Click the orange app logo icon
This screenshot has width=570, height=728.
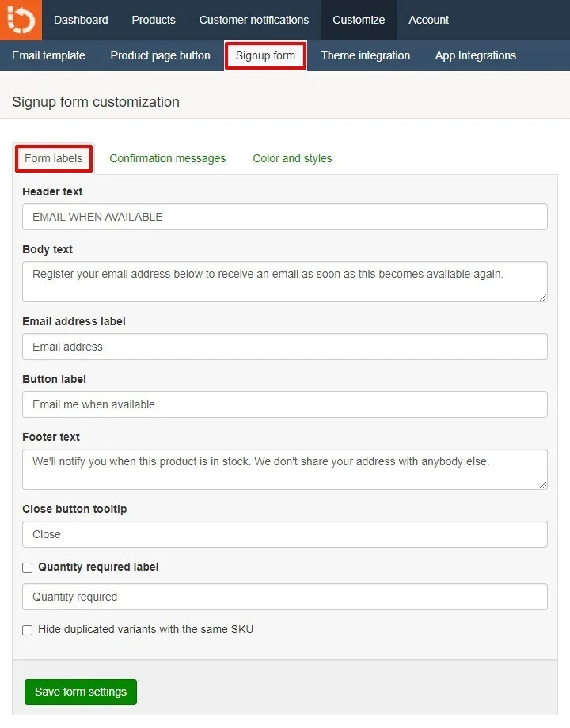coord(21,20)
